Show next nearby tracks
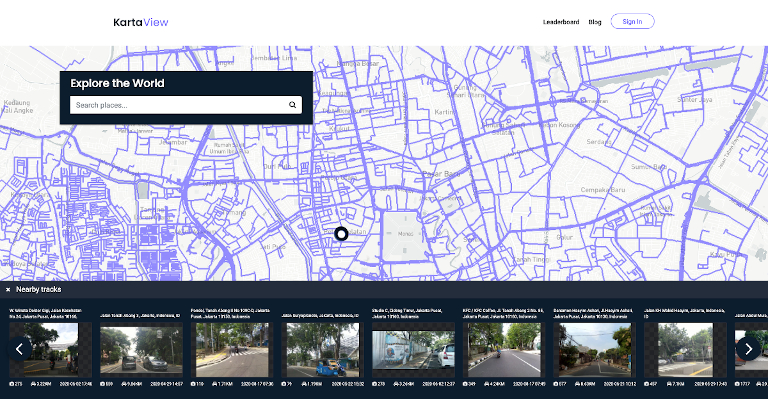Viewport: 768px width, 399px height. (x=748, y=349)
